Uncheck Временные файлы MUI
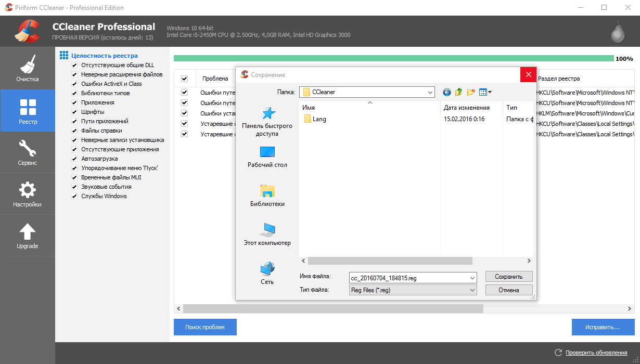640x364 pixels. coord(74,177)
